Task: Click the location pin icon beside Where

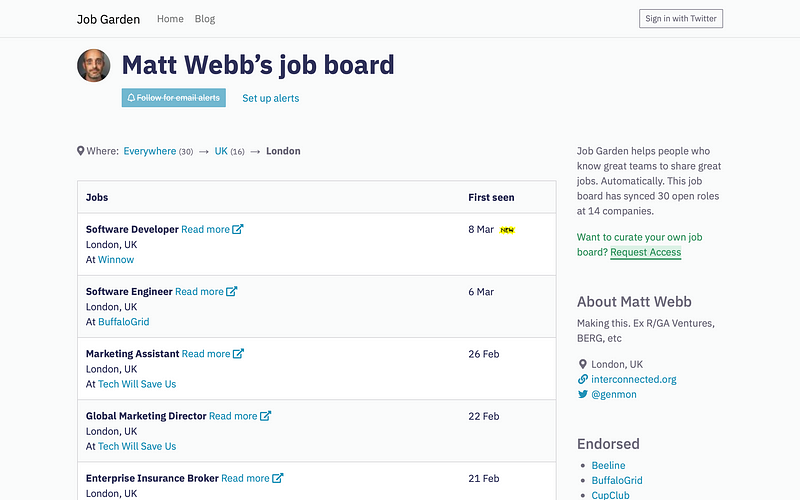Action: tap(80, 151)
